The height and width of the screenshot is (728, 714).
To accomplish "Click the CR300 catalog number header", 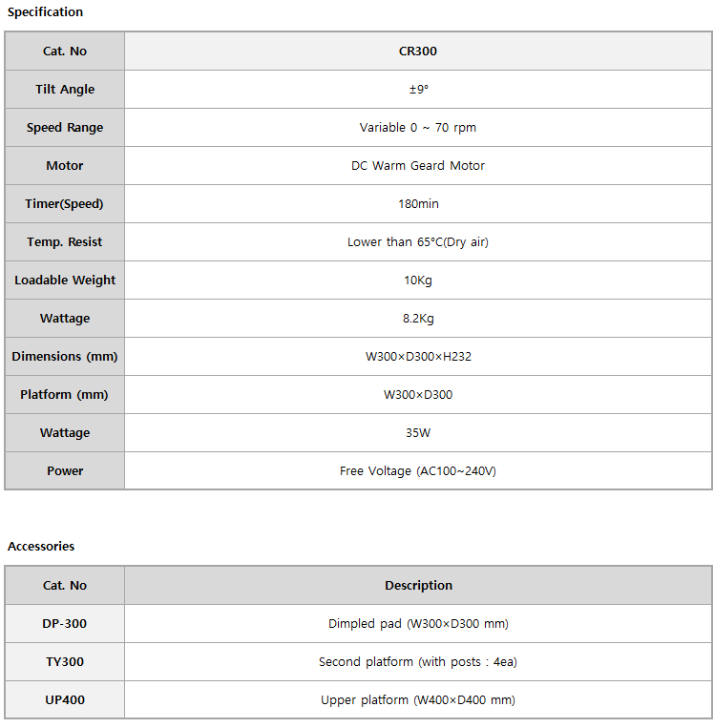I will pos(418,52).
